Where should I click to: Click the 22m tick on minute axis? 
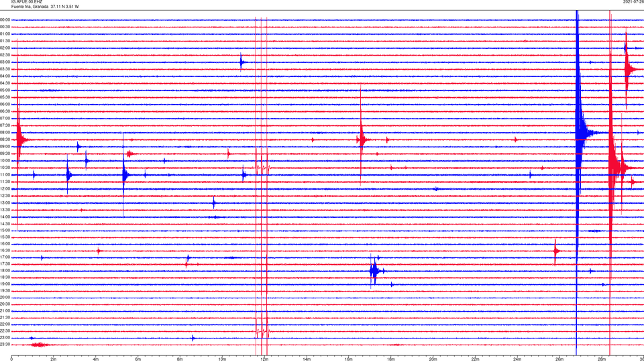coord(475,359)
